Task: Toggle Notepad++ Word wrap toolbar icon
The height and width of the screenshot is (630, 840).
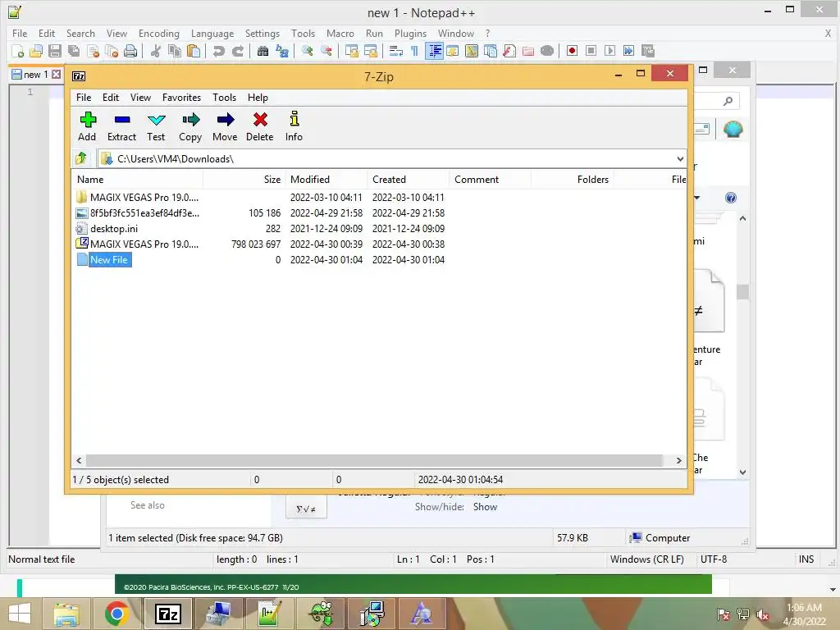Action: tap(396, 51)
